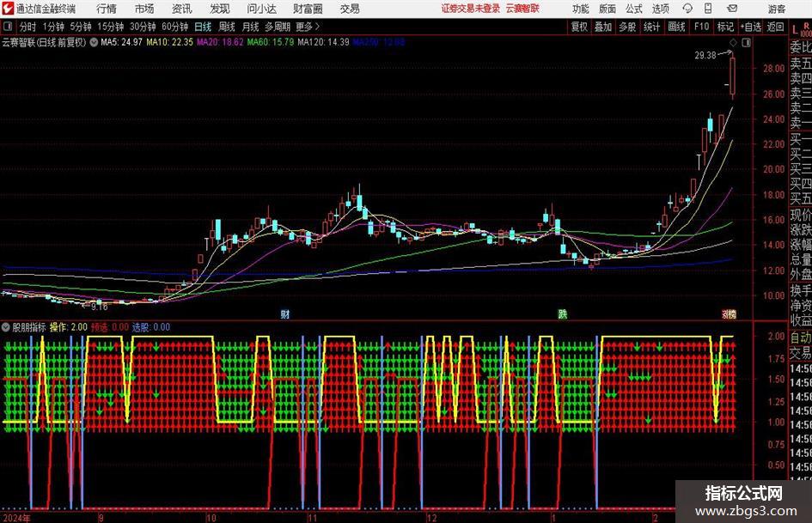
Task: Click the MA20: 18.62 label
Action: pyautogui.click(x=220, y=42)
